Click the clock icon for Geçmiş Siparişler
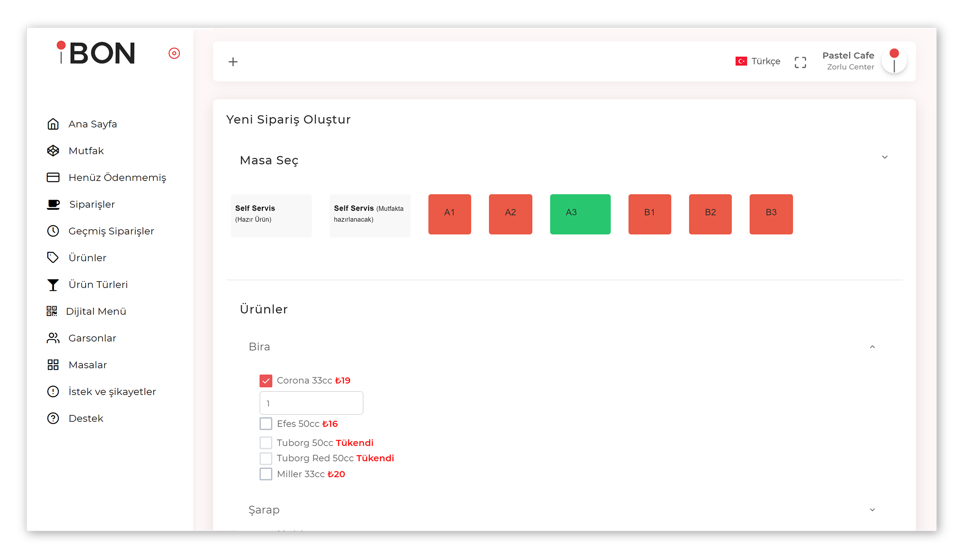The width and height of the screenshot is (963, 560). (53, 231)
